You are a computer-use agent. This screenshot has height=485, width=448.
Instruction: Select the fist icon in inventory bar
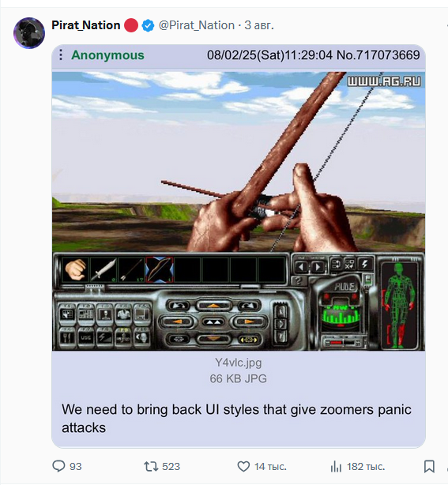75,269
